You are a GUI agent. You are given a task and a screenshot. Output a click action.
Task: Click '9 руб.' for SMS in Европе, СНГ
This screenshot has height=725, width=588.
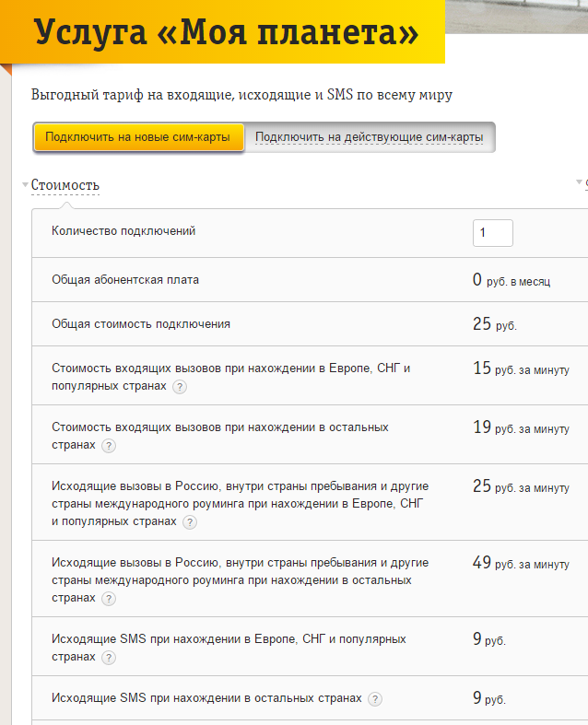pos(489,639)
